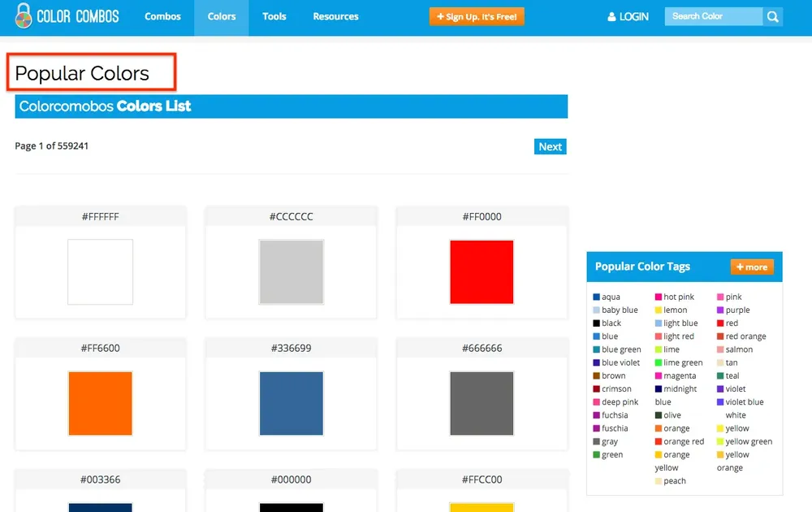
Task: Open the orange red color tag
Action: tap(684, 441)
